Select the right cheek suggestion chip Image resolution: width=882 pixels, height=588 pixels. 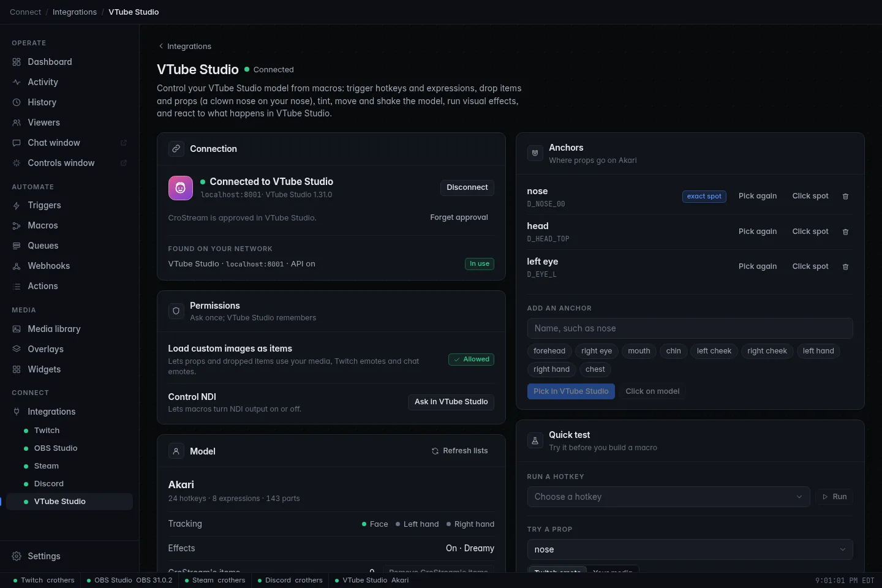(767, 351)
